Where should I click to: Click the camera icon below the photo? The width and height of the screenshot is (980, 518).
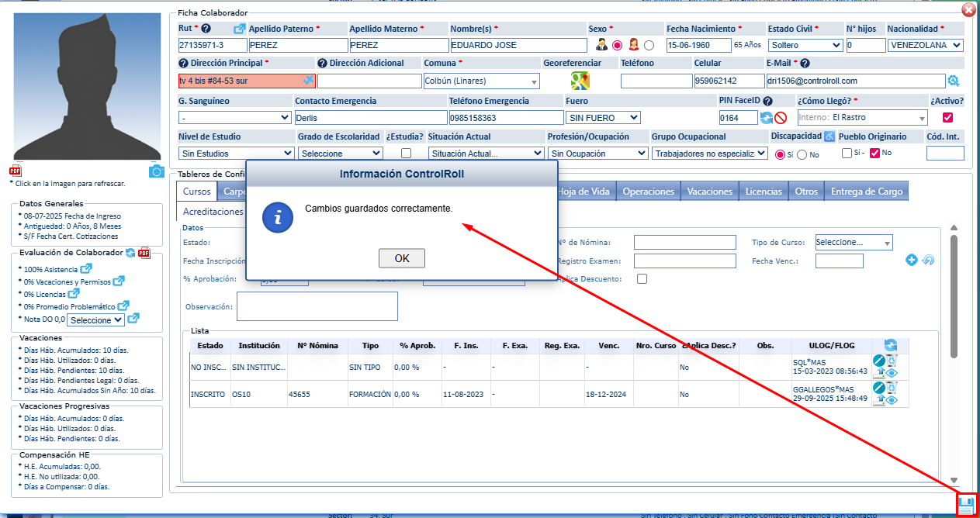[156, 171]
